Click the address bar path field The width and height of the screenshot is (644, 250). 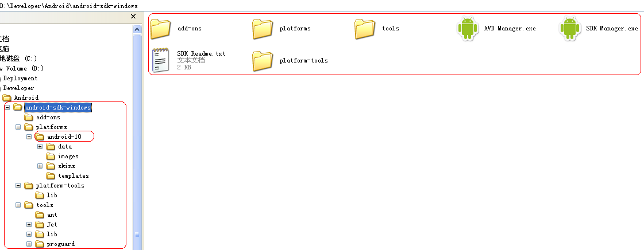coord(322,6)
